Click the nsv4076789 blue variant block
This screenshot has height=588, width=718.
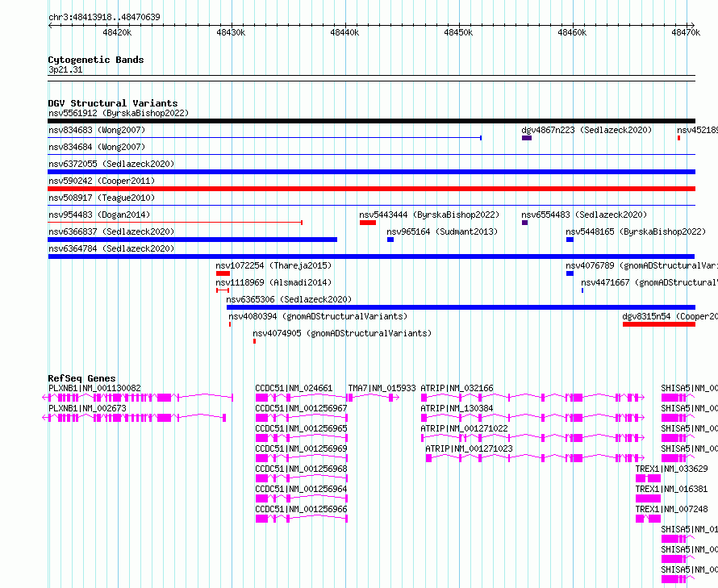[x=570, y=273]
